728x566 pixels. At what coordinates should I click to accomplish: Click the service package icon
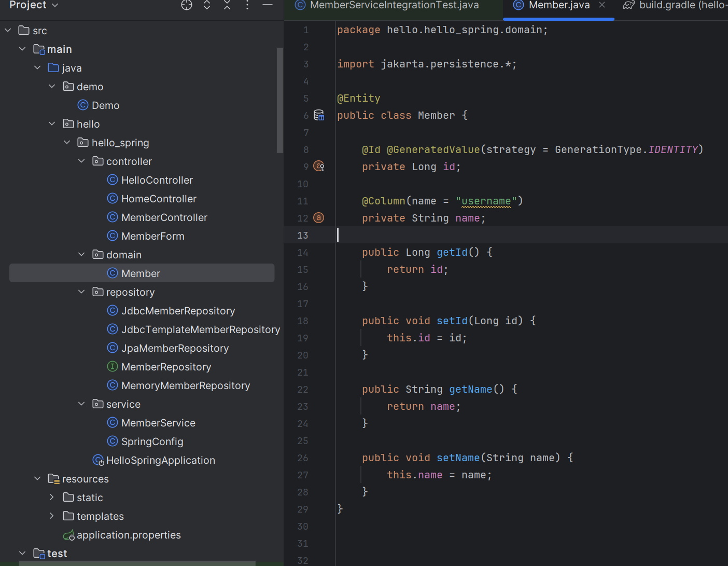tap(98, 404)
